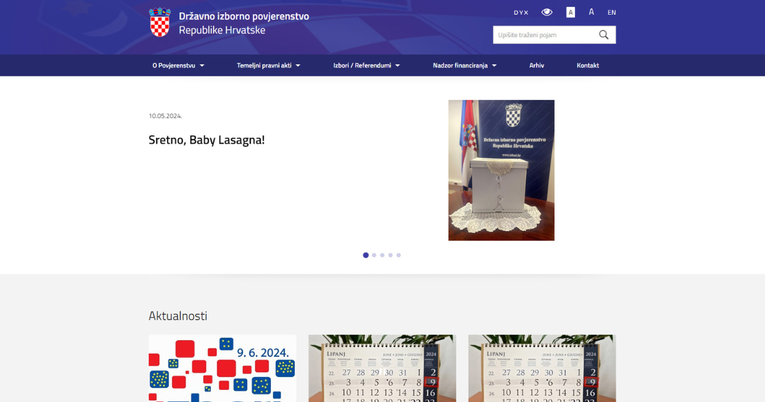Select the fifth carousel dot

[x=399, y=255]
